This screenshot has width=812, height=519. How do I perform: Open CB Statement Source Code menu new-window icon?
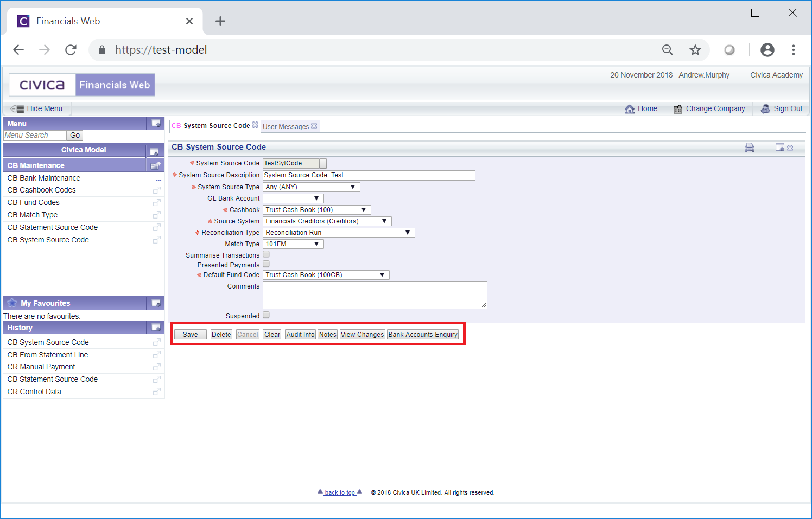coord(156,228)
